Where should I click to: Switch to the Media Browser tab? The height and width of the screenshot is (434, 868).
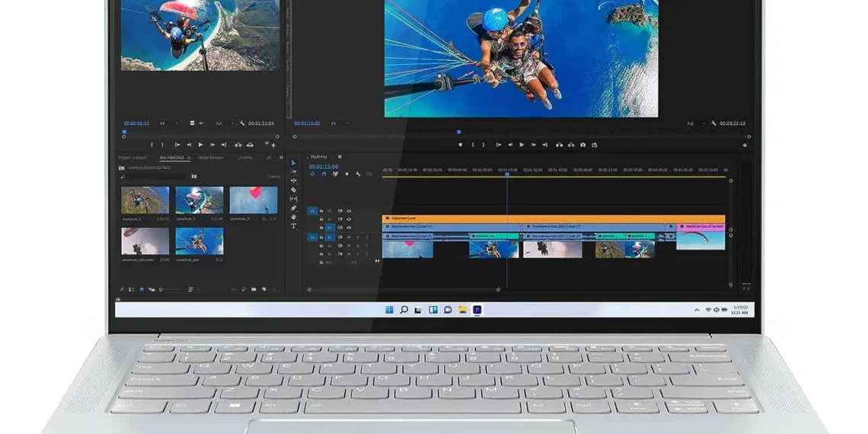point(211,158)
